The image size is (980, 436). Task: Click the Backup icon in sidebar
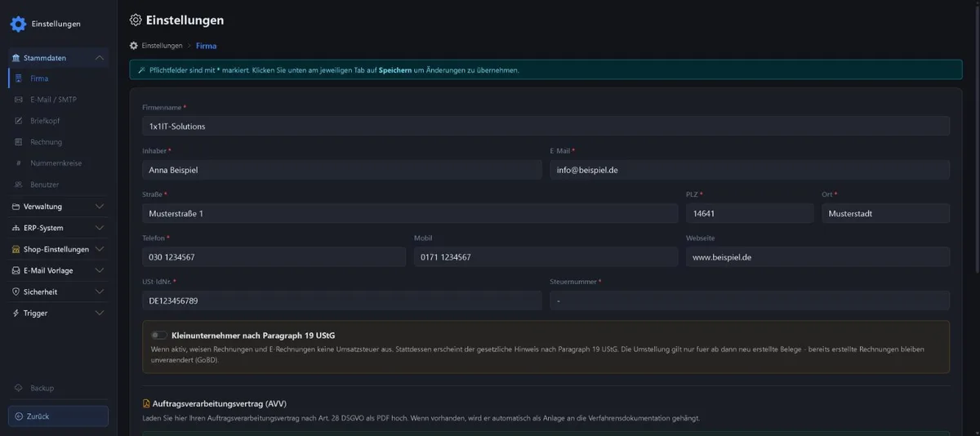(19, 388)
